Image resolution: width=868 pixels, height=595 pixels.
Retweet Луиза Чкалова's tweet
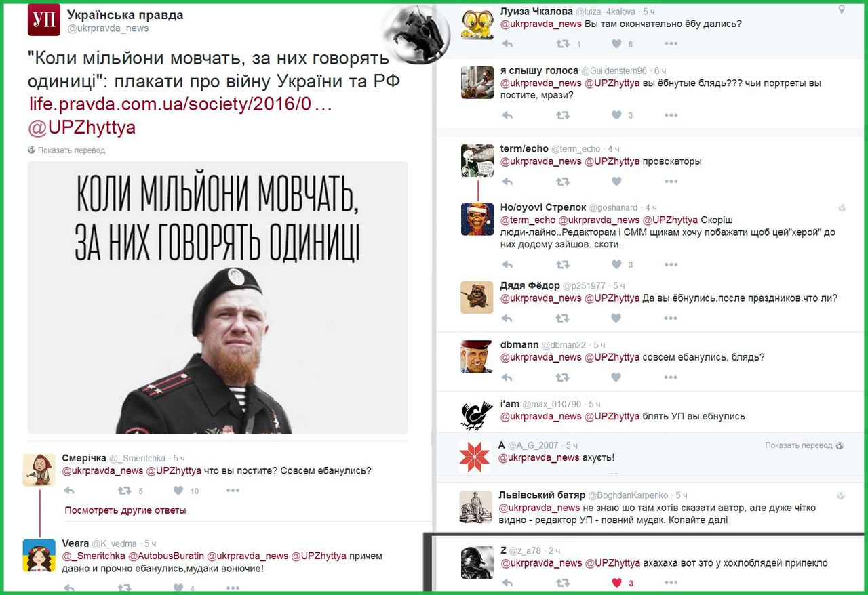[x=563, y=43]
